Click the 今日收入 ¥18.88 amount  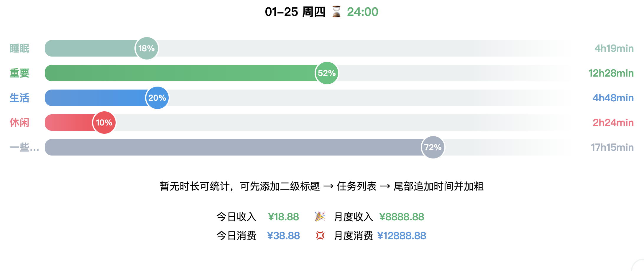[283, 217]
